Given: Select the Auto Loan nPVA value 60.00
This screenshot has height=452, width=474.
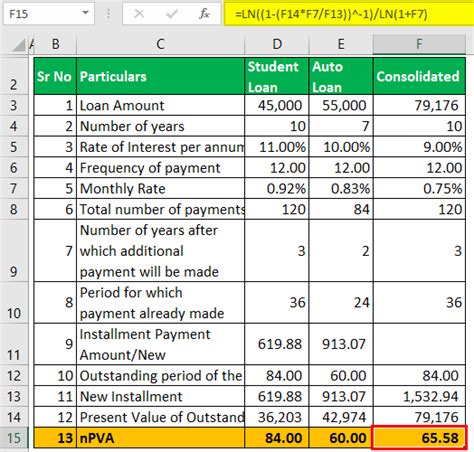Looking at the screenshot, I should pyautogui.click(x=341, y=438).
